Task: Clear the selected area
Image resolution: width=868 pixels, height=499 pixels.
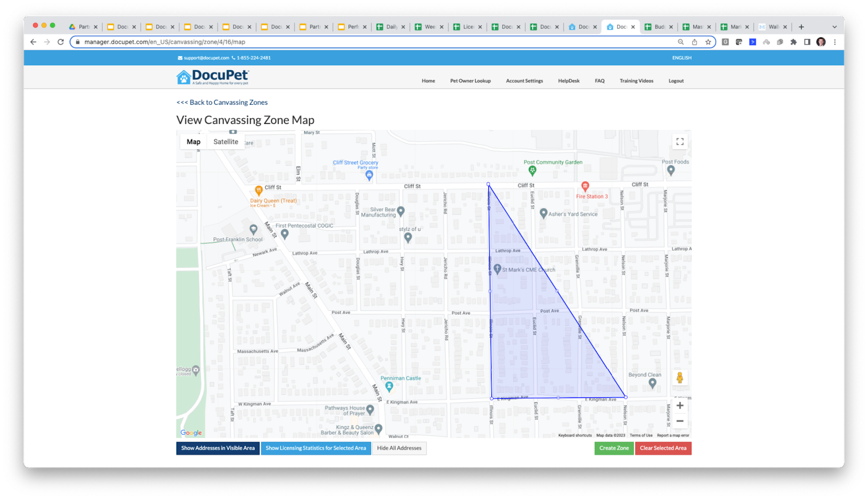Action: pyautogui.click(x=663, y=448)
